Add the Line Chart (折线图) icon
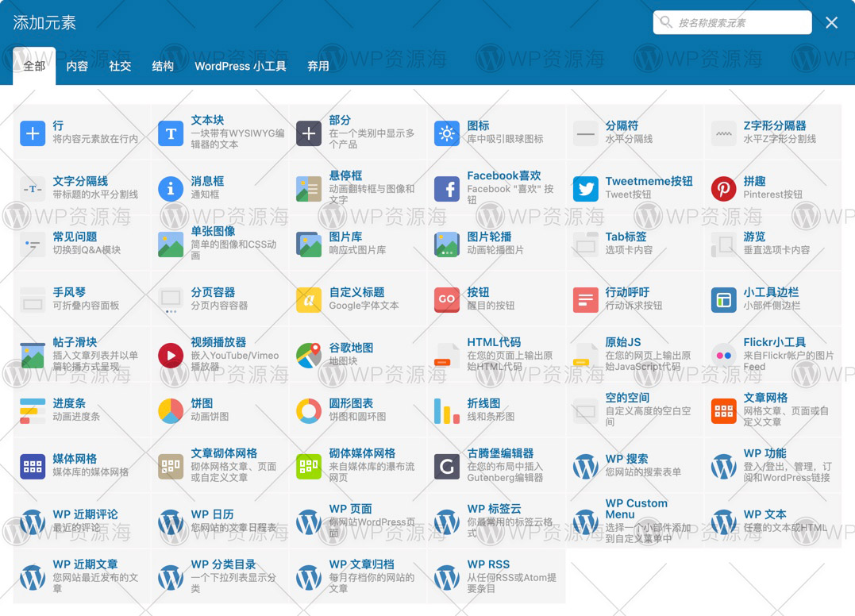Image resolution: width=855 pixels, height=616 pixels. tap(447, 410)
